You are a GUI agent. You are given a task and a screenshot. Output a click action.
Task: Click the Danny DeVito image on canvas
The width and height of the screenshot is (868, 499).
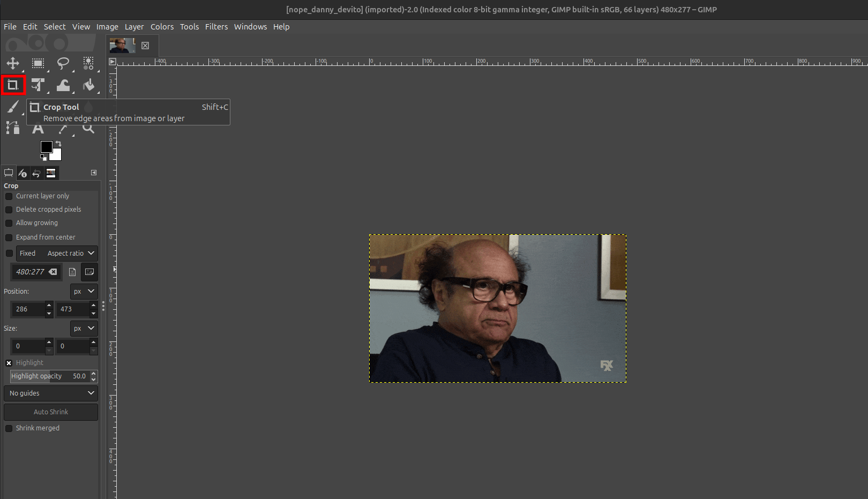click(x=498, y=308)
